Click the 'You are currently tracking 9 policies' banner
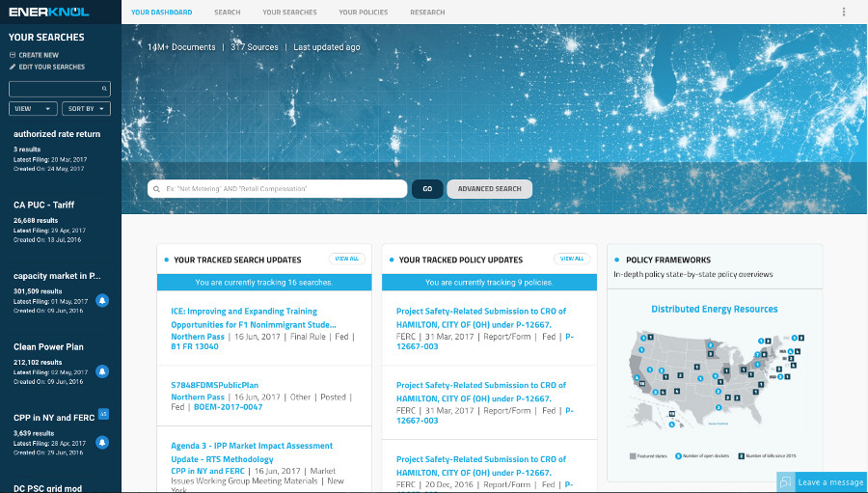The width and height of the screenshot is (868, 493). (489, 283)
